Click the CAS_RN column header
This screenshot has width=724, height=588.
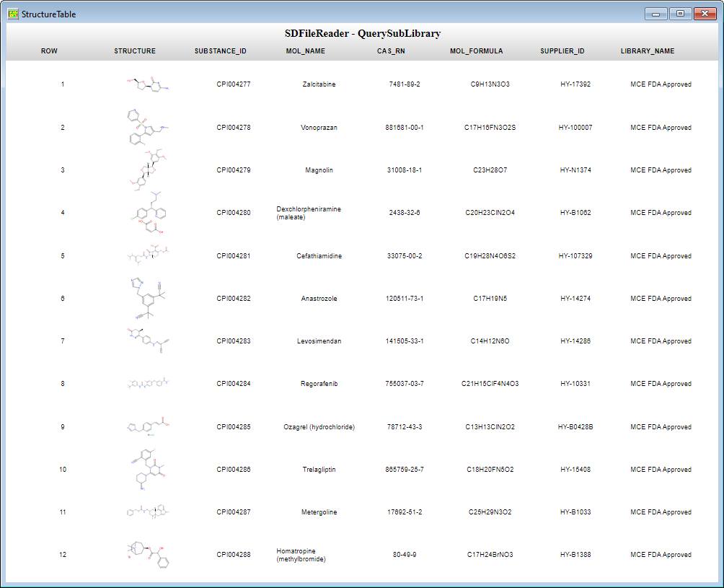coord(391,51)
